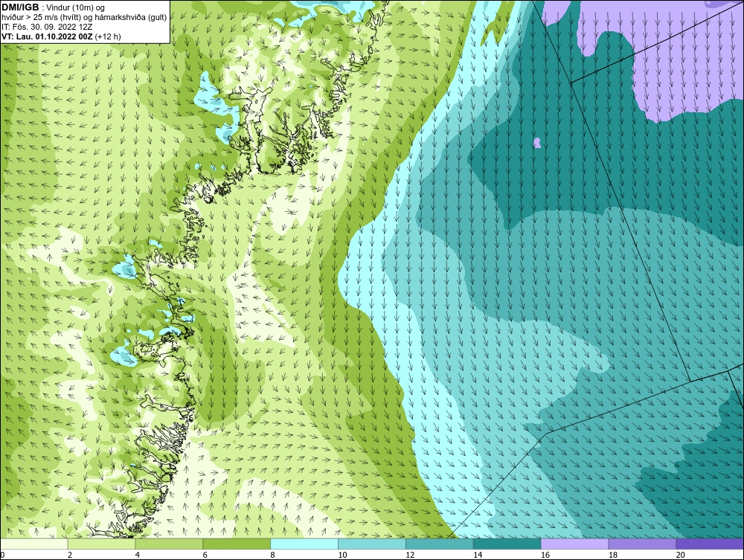Click the 'hviður > 25 m/s' legend line
Image resolution: width=744 pixels, height=560 pixels.
[84, 18]
